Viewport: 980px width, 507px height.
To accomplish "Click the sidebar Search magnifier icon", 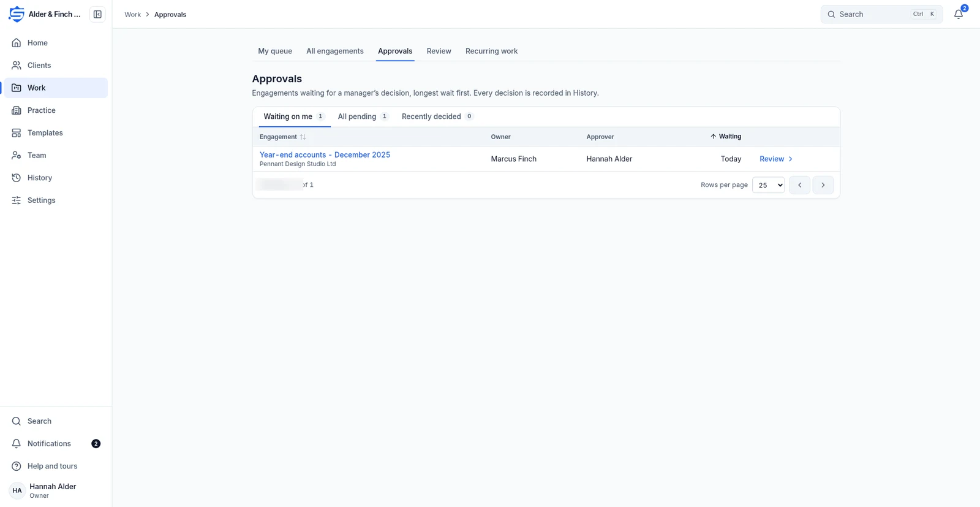I will coord(17,421).
